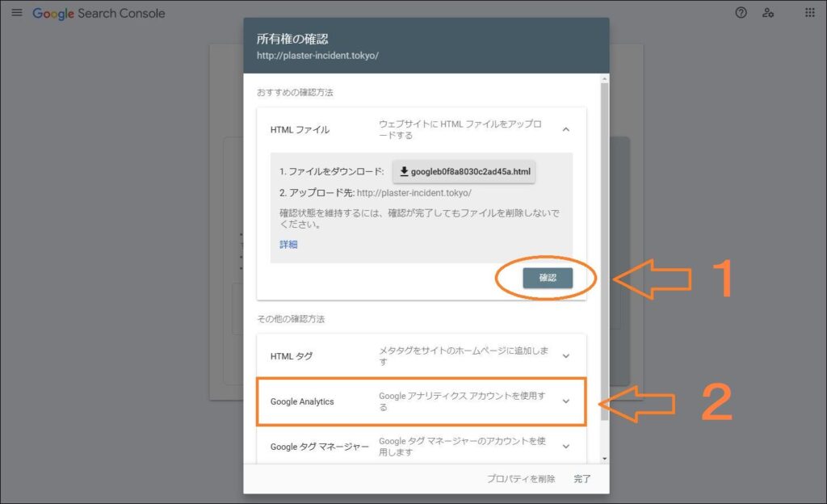Click メタタグをサイトのホームページに追加します description
The image size is (827, 504).
464,356
